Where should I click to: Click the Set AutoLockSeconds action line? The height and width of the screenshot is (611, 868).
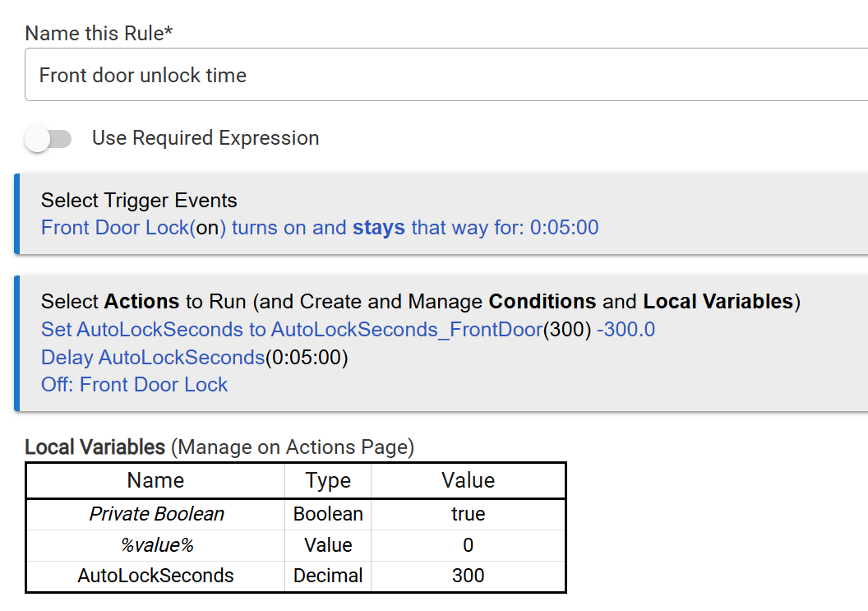click(x=349, y=330)
